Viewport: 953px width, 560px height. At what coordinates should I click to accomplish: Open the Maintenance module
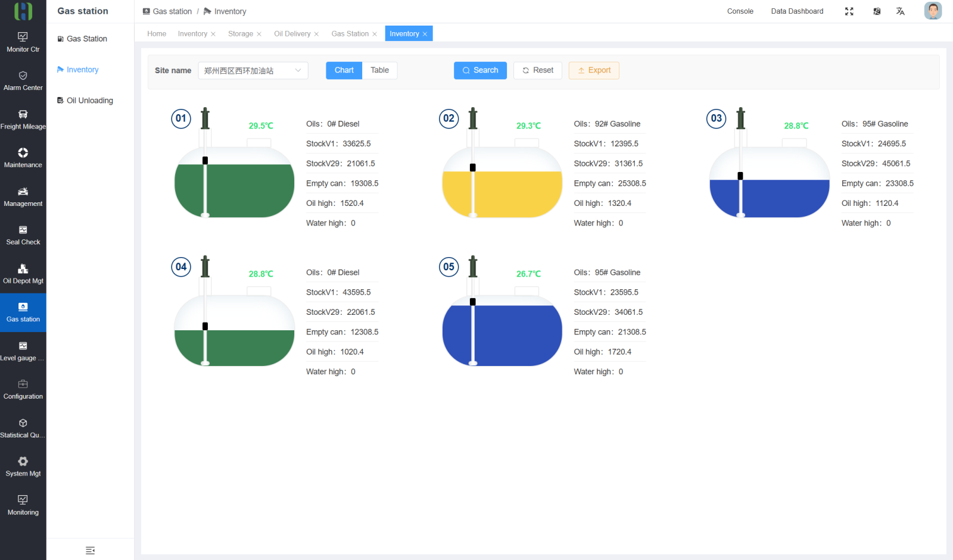click(x=23, y=158)
